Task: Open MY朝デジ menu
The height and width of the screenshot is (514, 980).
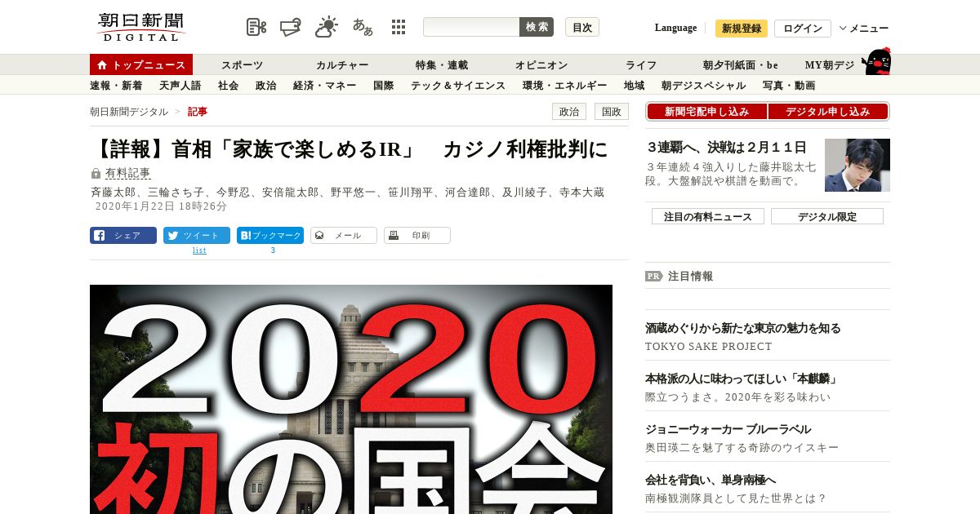Action: click(x=830, y=65)
